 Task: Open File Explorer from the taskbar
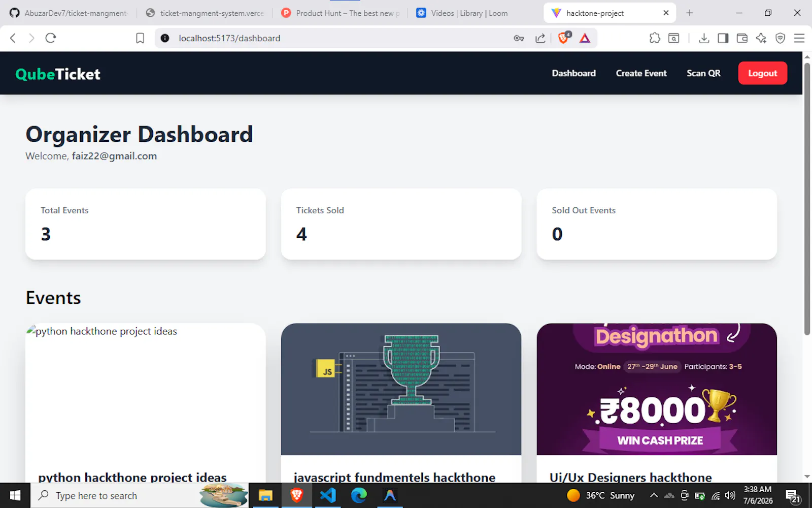coord(265,495)
